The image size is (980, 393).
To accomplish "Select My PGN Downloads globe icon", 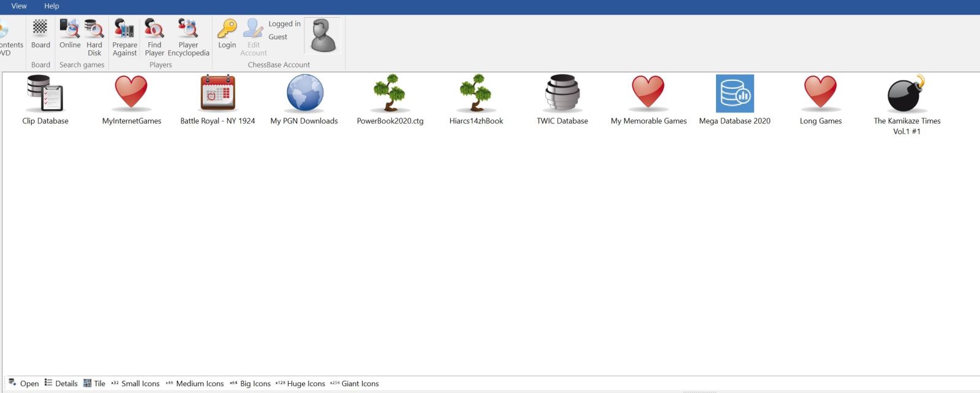I will [304, 94].
